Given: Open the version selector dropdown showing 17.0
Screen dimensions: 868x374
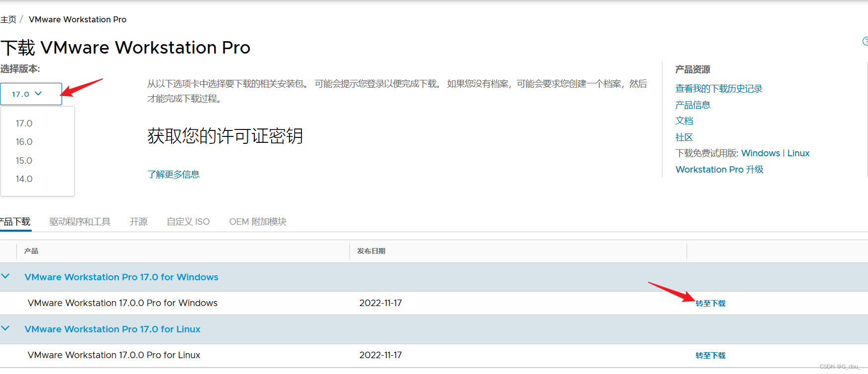Looking at the screenshot, I should pos(31,94).
